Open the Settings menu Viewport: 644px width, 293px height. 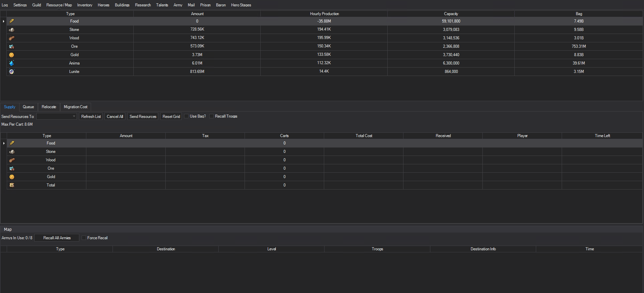coord(20,5)
